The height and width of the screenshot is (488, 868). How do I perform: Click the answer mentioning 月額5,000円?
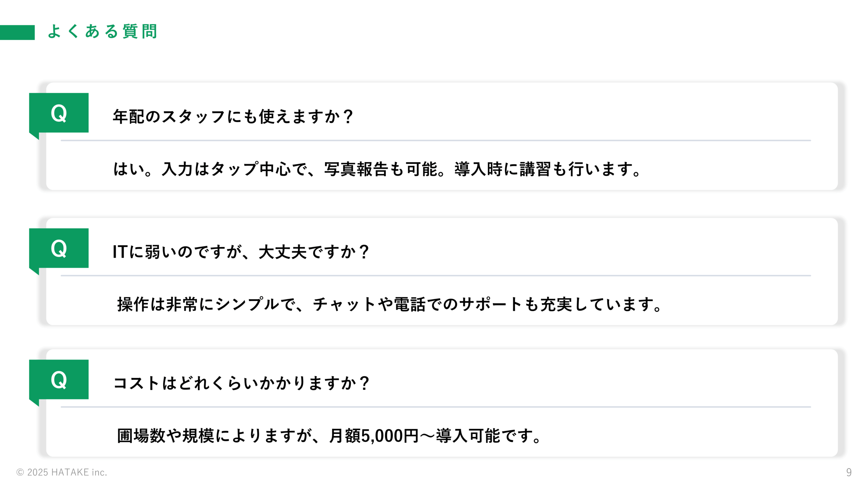pos(329,435)
